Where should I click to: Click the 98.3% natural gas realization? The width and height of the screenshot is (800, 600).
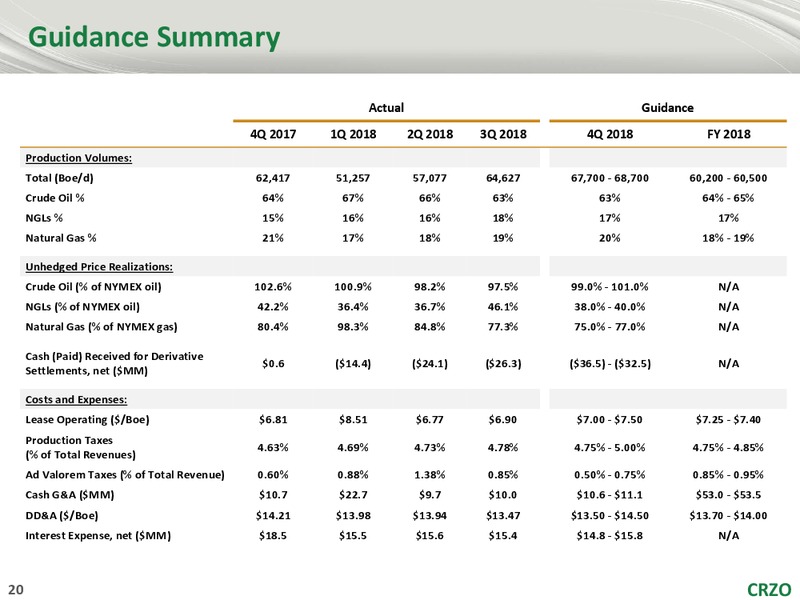tap(353, 327)
